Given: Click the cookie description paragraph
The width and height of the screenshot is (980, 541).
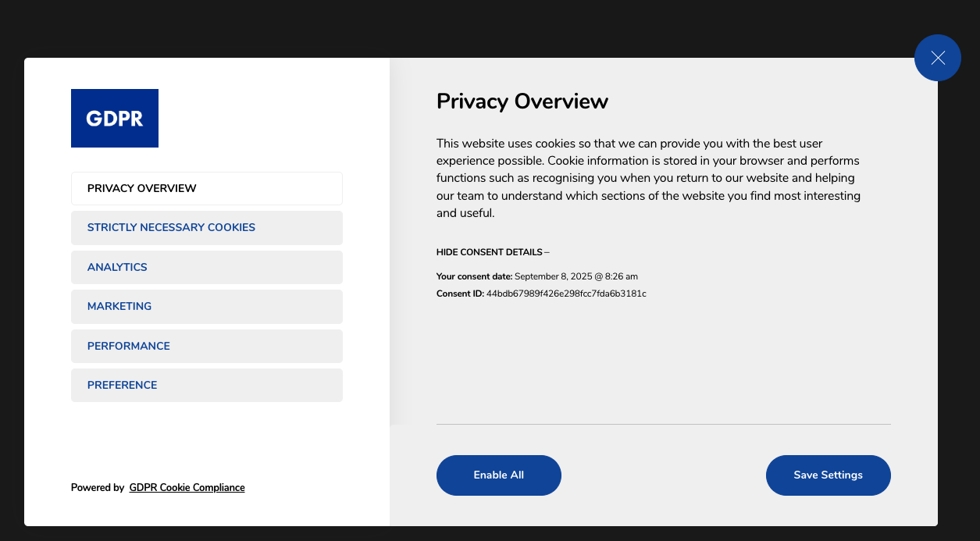Looking at the screenshot, I should (x=648, y=178).
